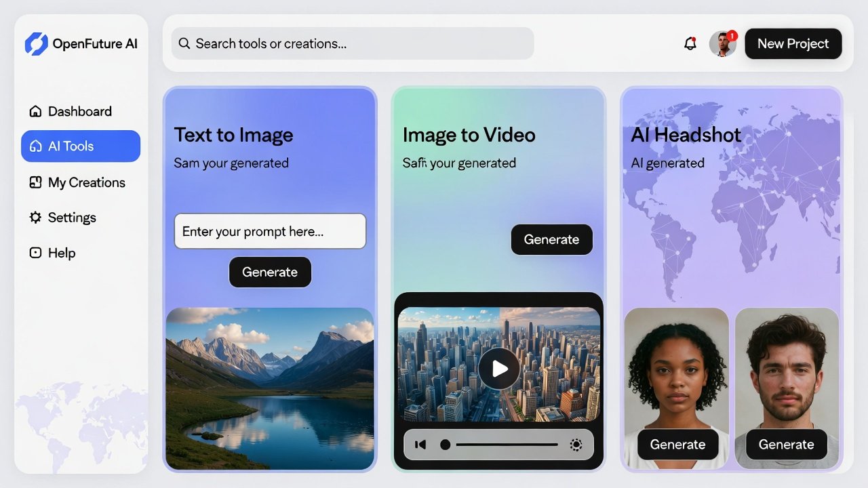Play the city skyline video
868x488 pixels.
499,369
